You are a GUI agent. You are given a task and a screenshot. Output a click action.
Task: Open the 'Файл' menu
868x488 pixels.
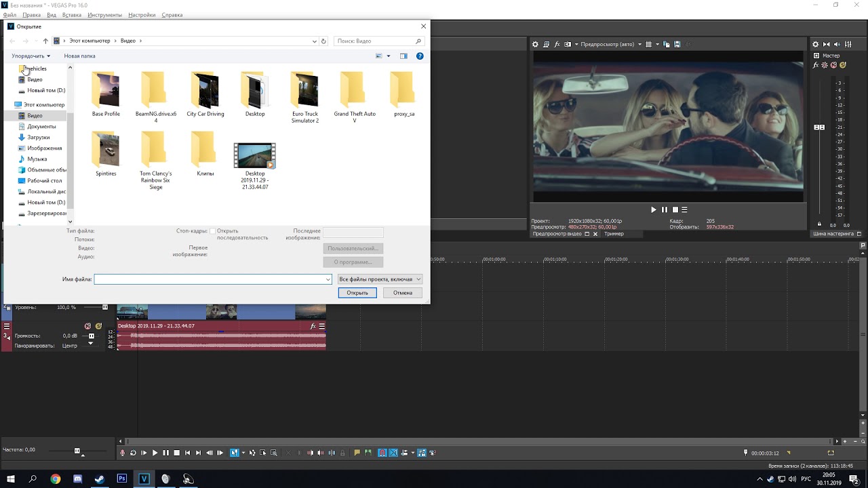(x=9, y=15)
